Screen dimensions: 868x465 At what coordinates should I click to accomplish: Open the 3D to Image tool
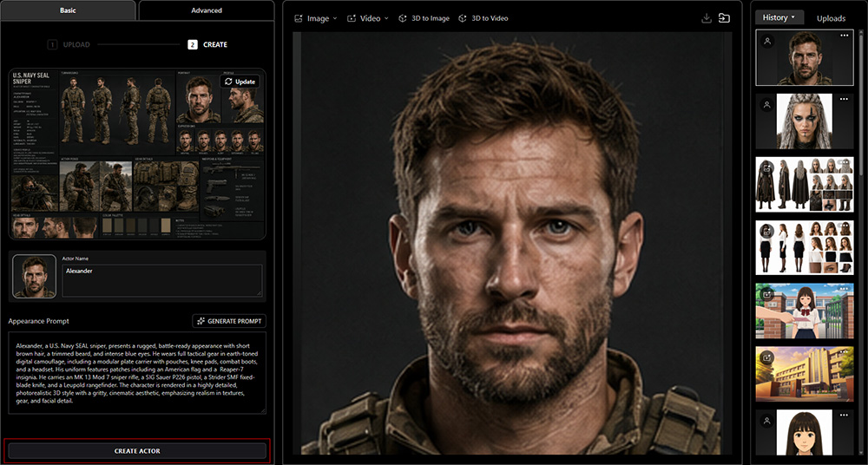coord(424,18)
